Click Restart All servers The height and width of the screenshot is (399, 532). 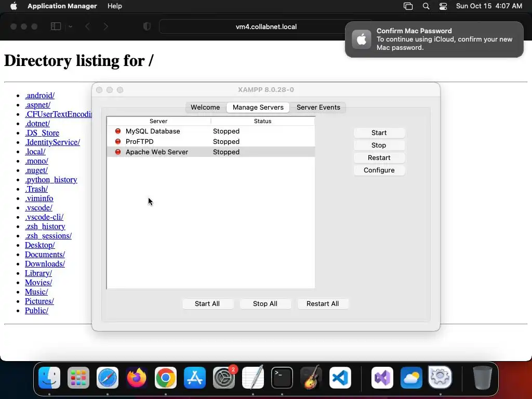point(323,303)
